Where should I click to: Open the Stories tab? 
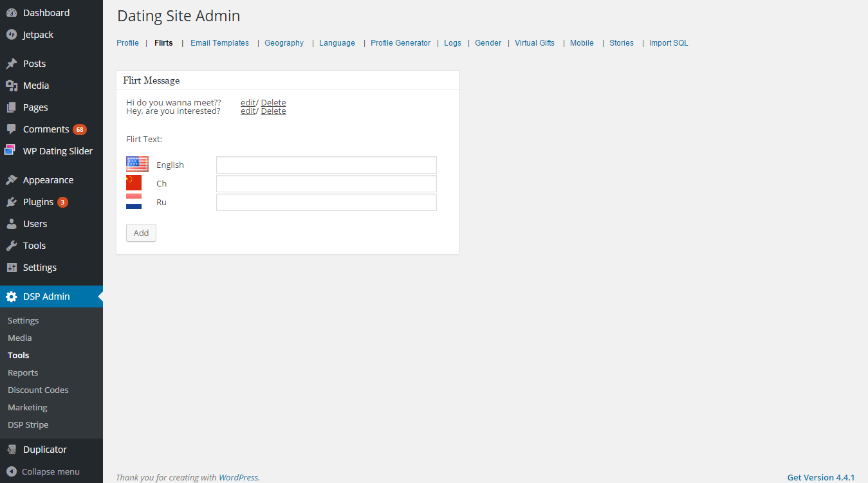pyautogui.click(x=622, y=43)
